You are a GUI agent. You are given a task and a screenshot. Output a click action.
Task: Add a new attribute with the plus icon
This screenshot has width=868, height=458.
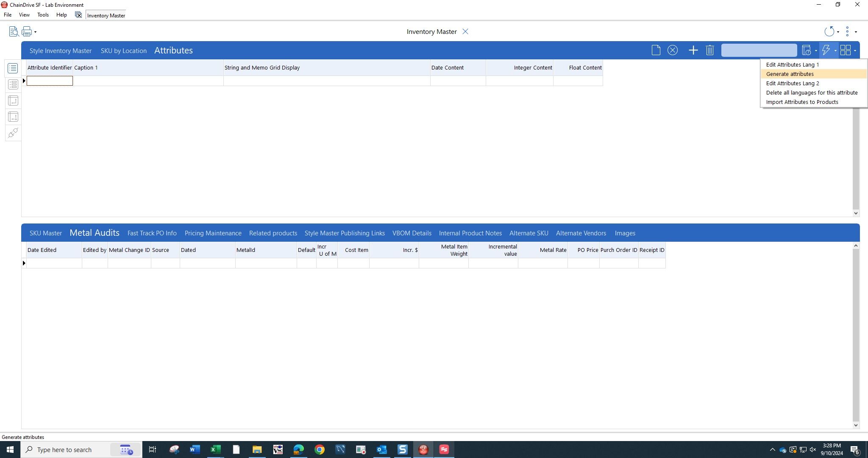click(693, 50)
